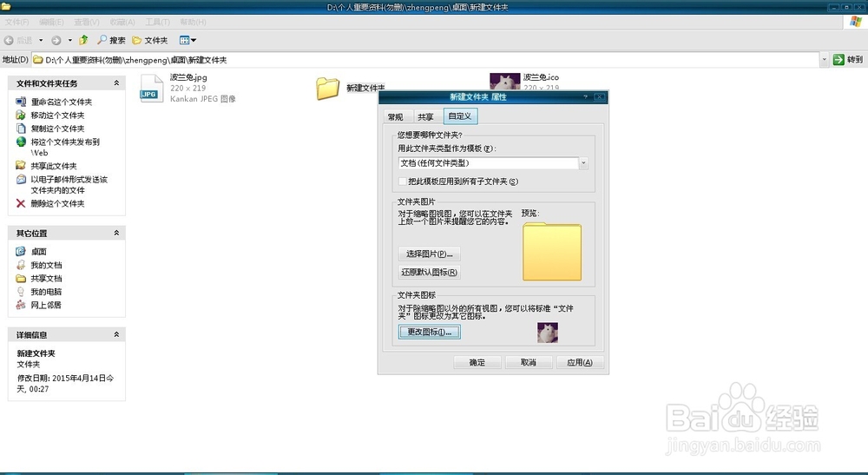The height and width of the screenshot is (475, 868).
Task: Click the Forward arrow toolbar icon
Action: (56, 41)
